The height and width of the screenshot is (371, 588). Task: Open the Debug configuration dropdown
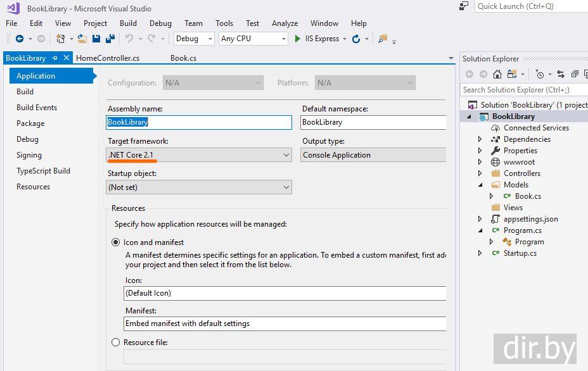[194, 39]
